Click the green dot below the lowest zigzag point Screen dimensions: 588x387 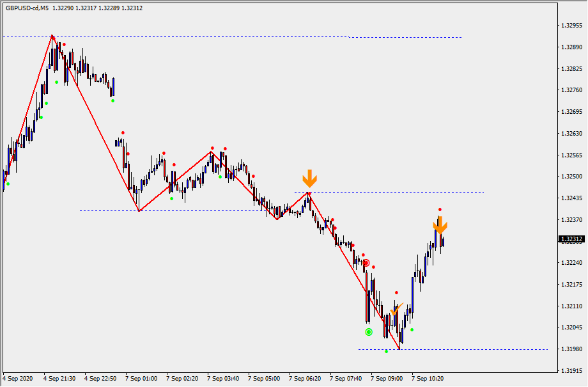387,351
